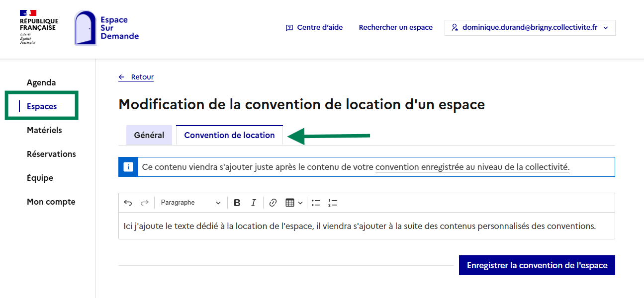Save with Enregistrer la convention de l'espace
The height and width of the screenshot is (298, 644).
pyautogui.click(x=537, y=265)
